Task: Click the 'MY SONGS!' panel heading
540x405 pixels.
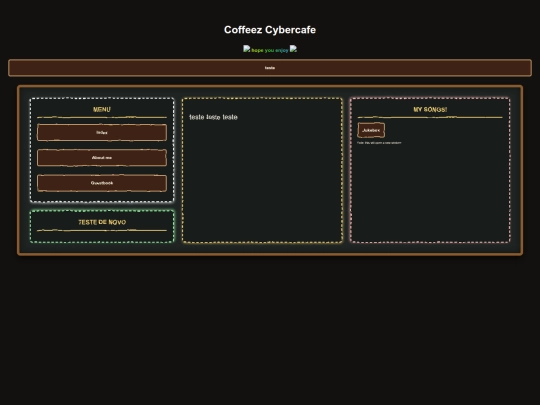Action: (x=430, y=110)
